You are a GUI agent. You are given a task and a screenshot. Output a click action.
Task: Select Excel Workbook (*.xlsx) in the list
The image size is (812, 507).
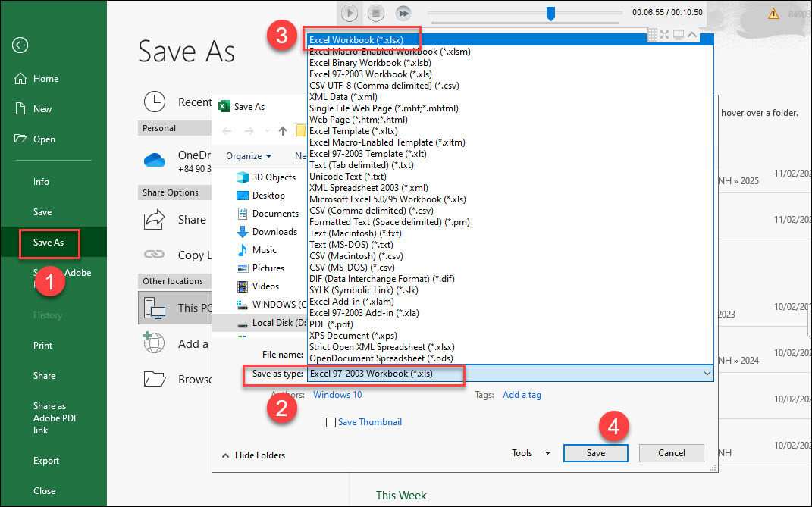(356, 39)
